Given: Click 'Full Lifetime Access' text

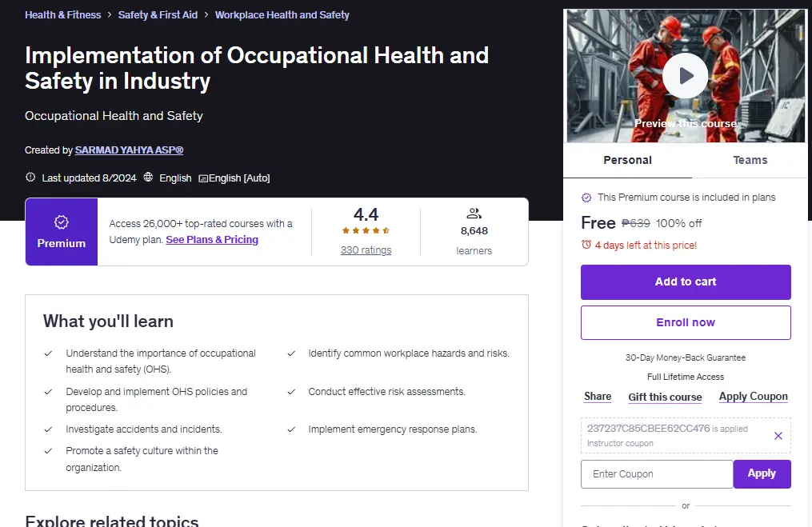Looking at the screenshot, I should (686, 377).
